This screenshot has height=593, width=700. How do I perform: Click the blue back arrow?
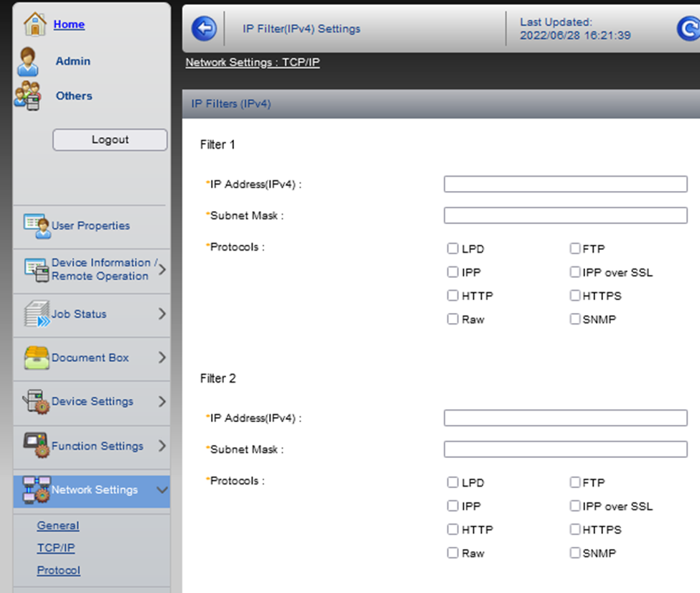[203, 28]
